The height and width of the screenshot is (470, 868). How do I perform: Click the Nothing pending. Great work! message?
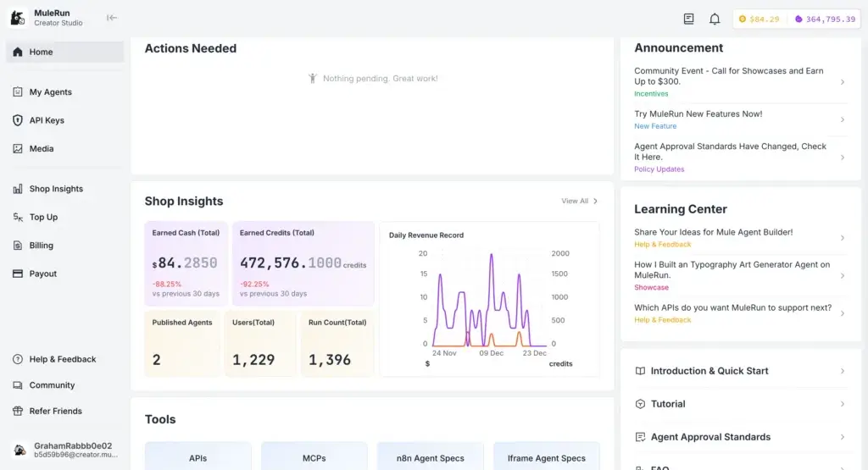click(373, 79)
